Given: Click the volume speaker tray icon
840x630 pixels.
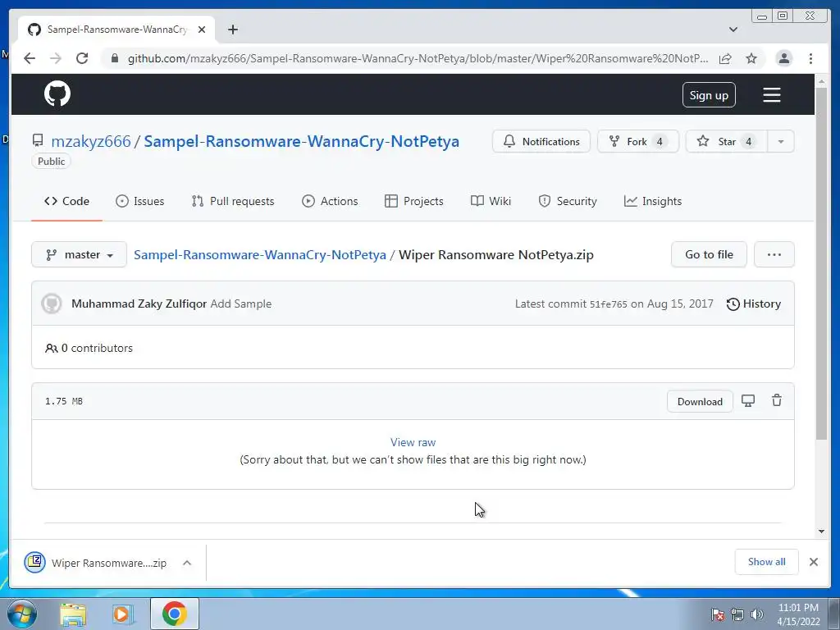Looking at the screenshot, I should click(757, 614).
